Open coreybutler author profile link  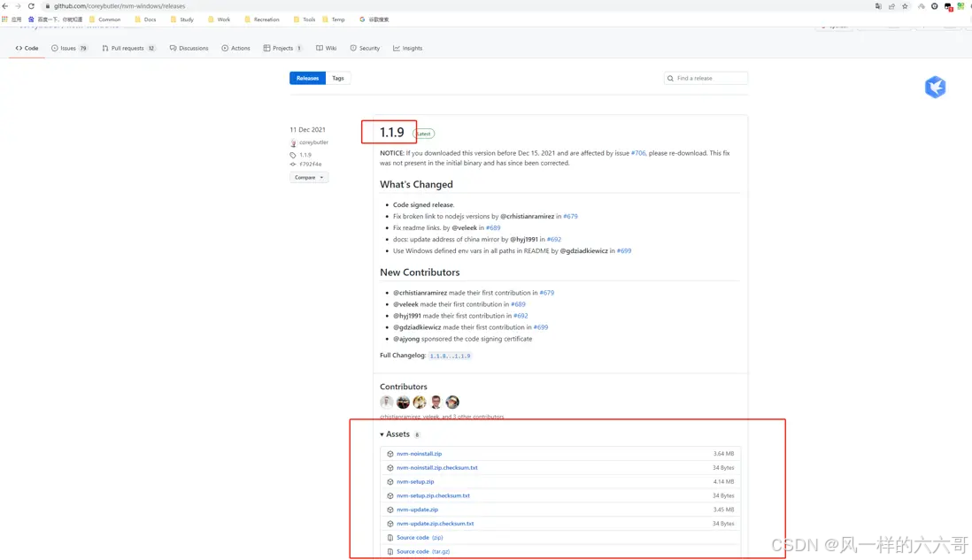(313, 142)
